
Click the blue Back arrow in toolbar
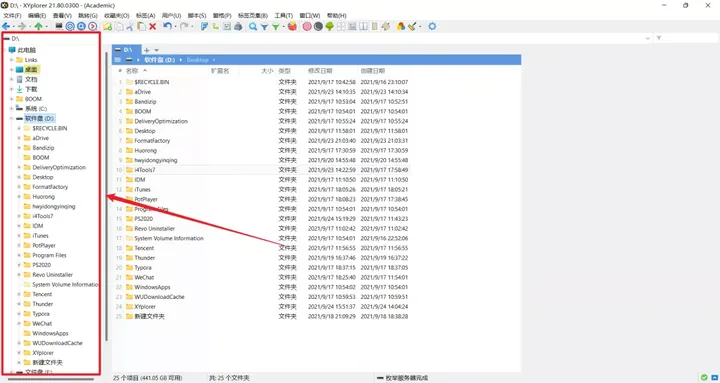click(x=6, y=27)
